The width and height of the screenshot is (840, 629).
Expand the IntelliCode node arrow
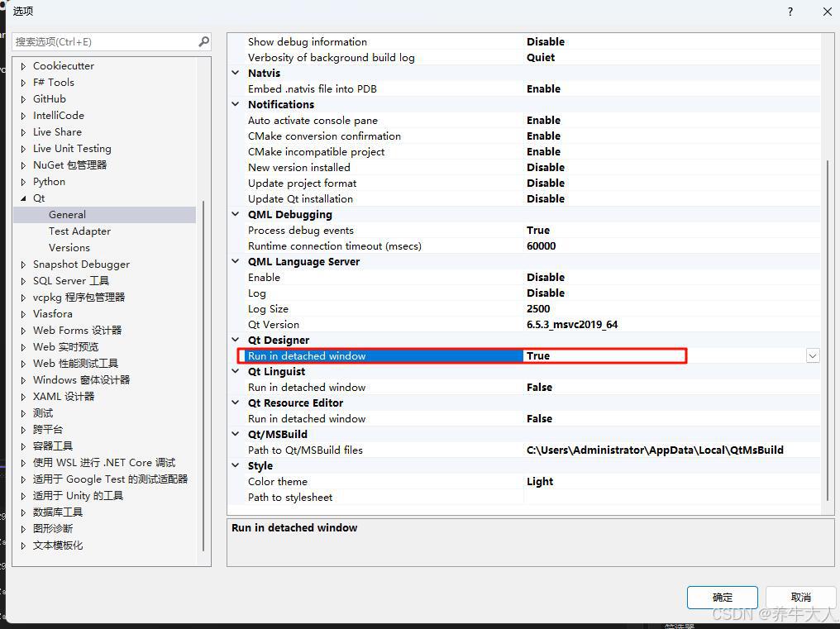pos(23,117)
